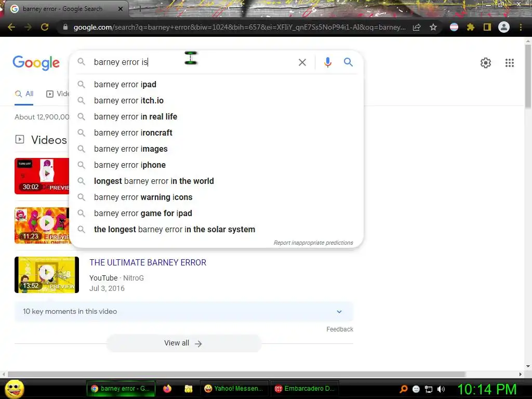532x399 pixels.
Task: Go to Google home via the logo
Action: tap(36, 63)
